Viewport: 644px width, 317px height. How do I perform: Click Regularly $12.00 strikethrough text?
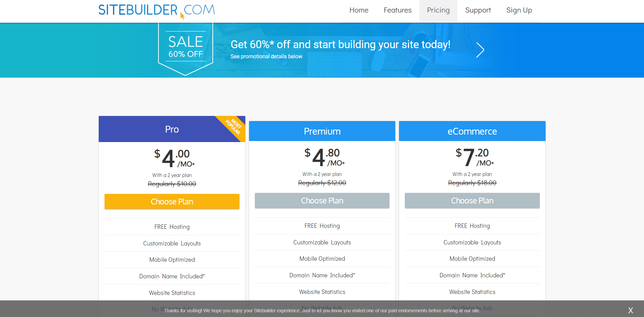322,183
